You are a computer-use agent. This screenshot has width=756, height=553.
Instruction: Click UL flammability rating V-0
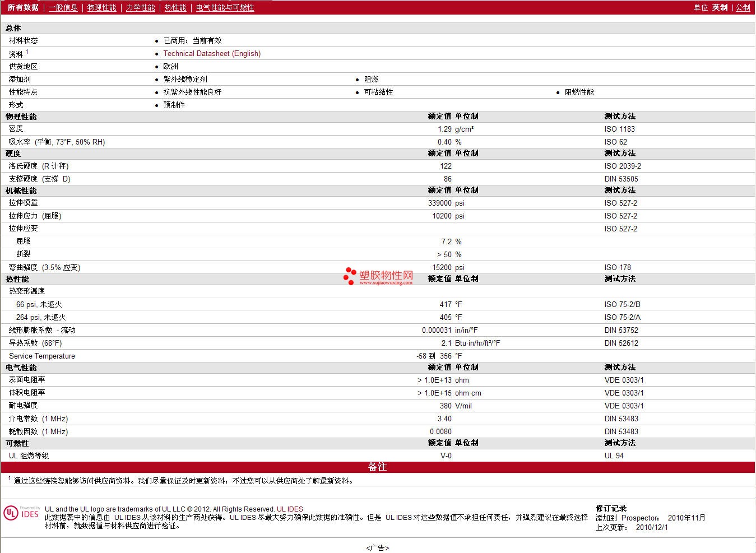(x=446, y=456)
